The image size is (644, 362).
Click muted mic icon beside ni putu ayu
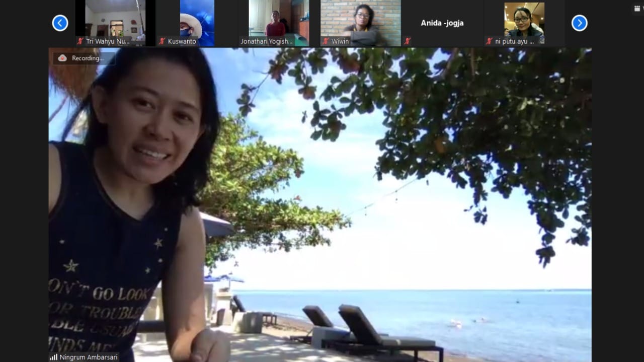tap(489, 41)
